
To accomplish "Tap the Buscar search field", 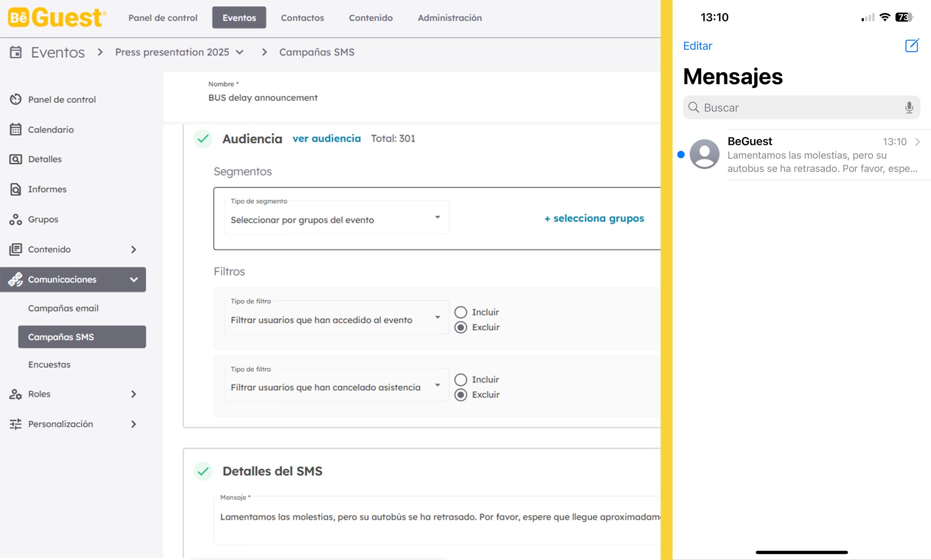I will pyautogui.click(x=802, y=108).
